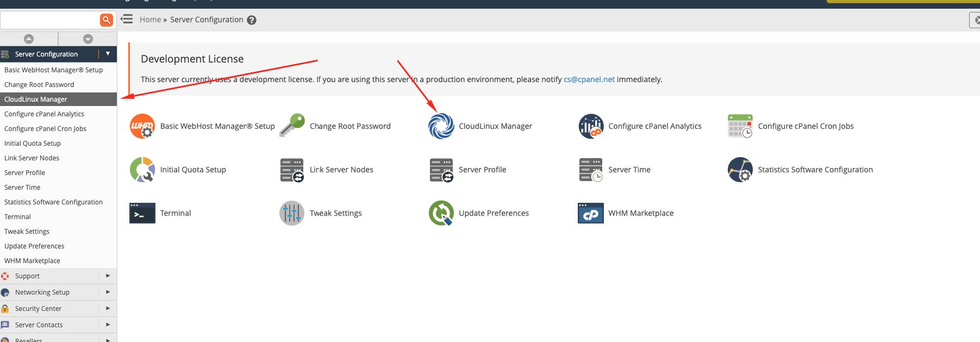980x342 pixels.
Task: Open the Statistics Software Configuration text link
Action: click(x=815, y=170)
